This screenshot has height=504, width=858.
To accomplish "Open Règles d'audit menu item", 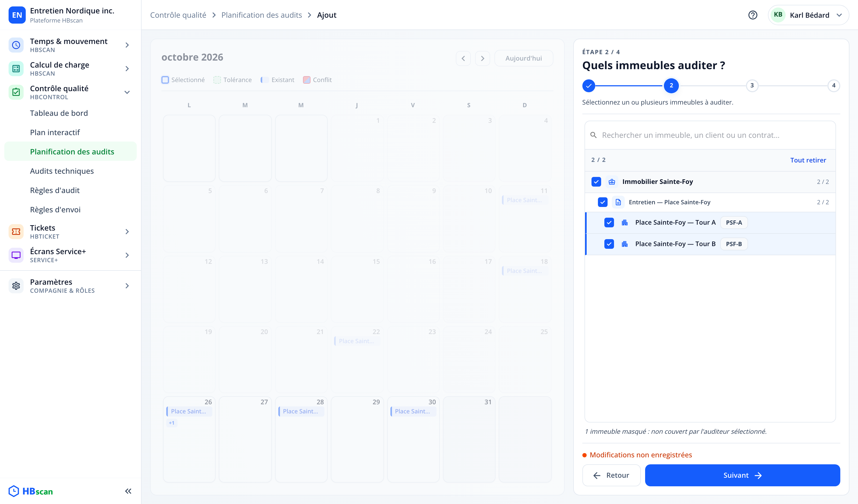I will 71,190.
